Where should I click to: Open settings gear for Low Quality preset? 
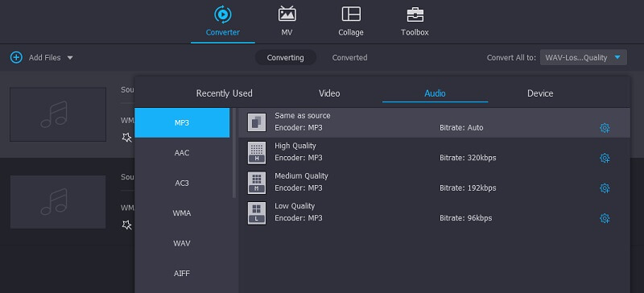[605, 218]
